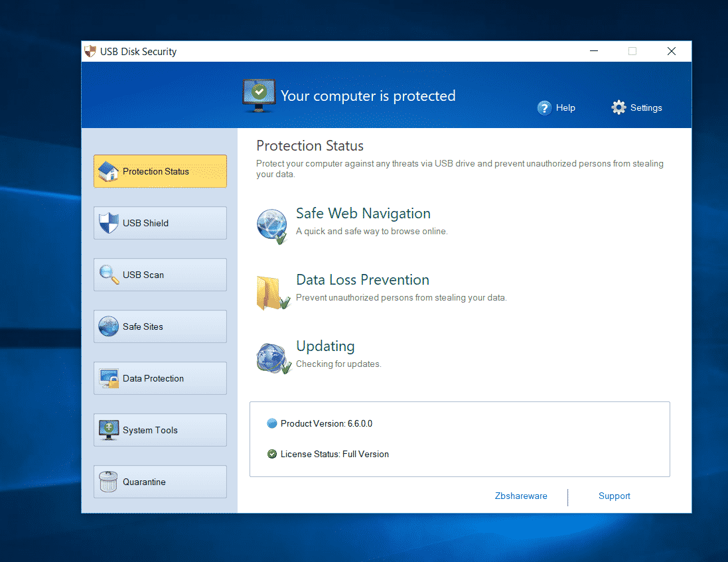Click the green License Status check icon
Image resolution: width=728 pixels, height=562 pixels.
[x=271, y=454]
